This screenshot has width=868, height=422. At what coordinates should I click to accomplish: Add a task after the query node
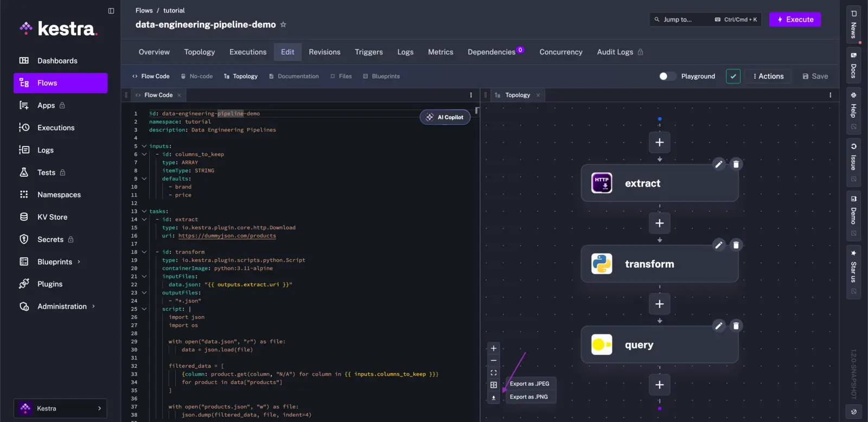click(660, 385)
